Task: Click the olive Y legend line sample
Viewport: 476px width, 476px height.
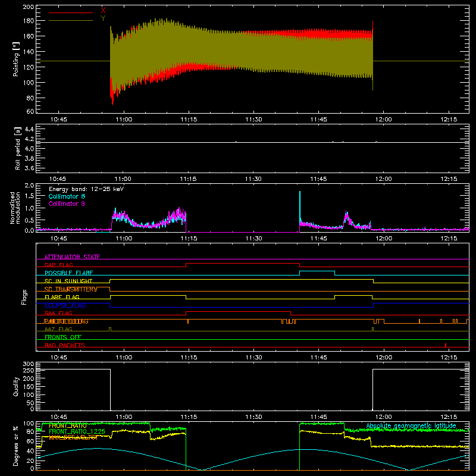Action: coord(71,21)
